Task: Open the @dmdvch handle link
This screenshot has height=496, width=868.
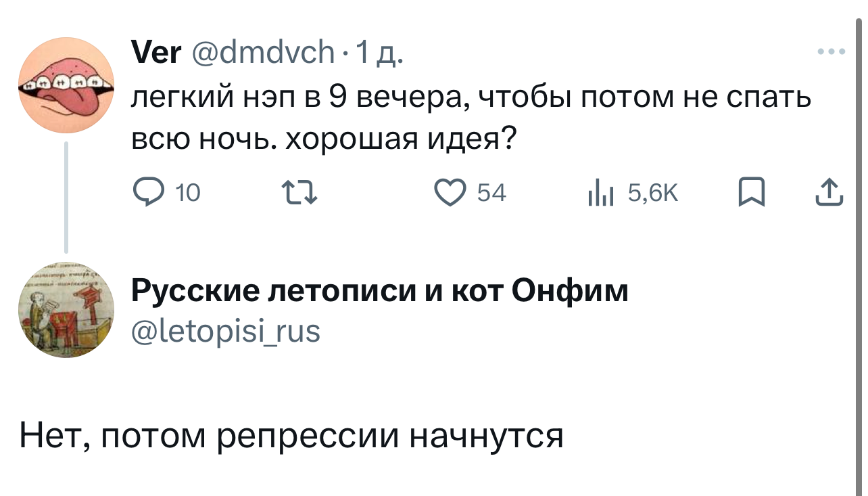Action: (x=264, y=52)
